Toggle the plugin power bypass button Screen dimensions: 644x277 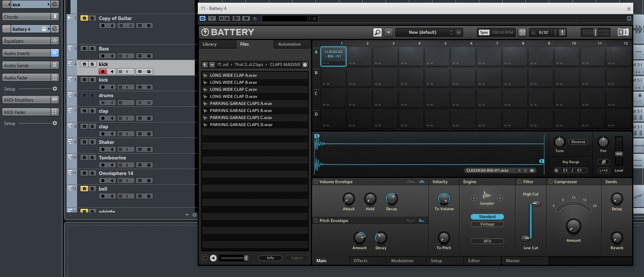(203, 18)
